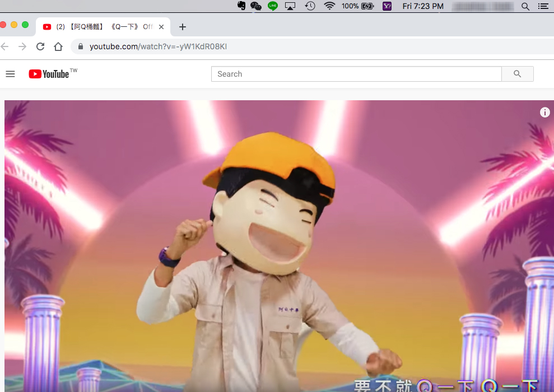Viewport: 554px width, 392px height.
Task: Show the video info card icon
Action: pyautogui.click(x=544, y=113)
